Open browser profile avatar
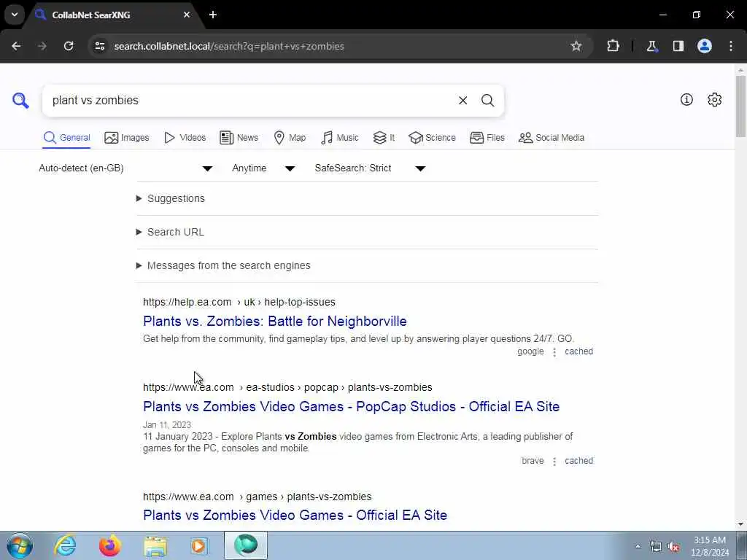 tap(704, 46)
